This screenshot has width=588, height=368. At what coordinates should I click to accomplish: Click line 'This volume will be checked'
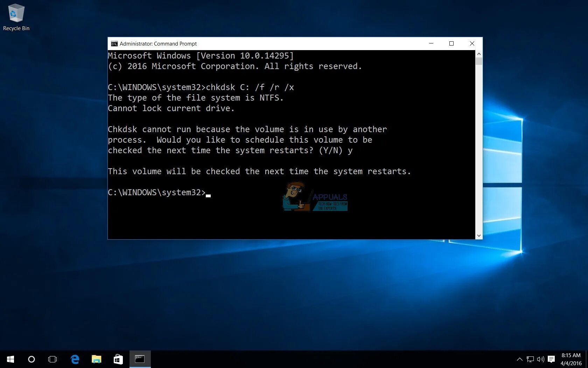(x=259, y=171)
